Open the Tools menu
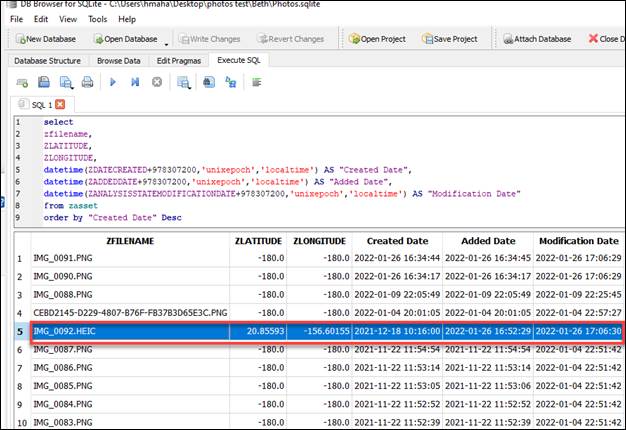Viewport: 626px width, 430px height. [x=97, y=18]
